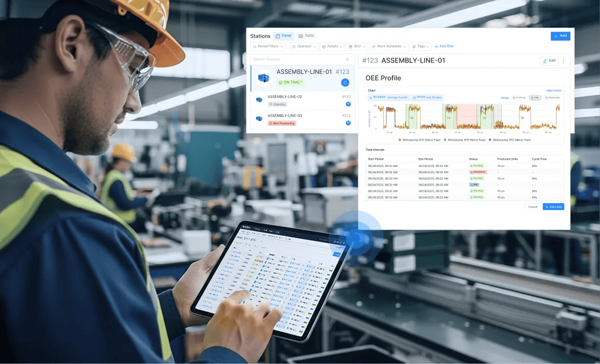600x364 pixels.
Task: Expand the Saved Filters dropdown
Action: [268, 46]
